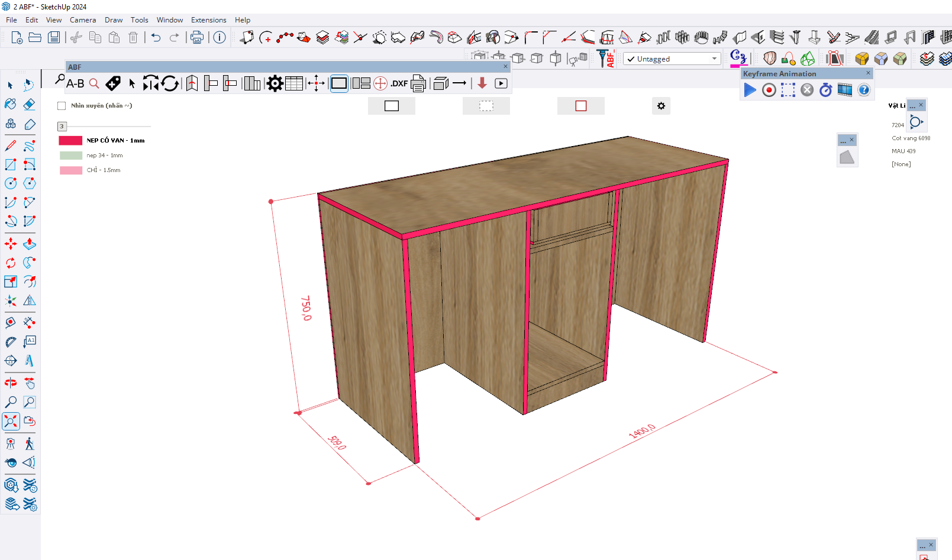
Task: Start recording keyframe animation
Action: click(x=769, y=90)
